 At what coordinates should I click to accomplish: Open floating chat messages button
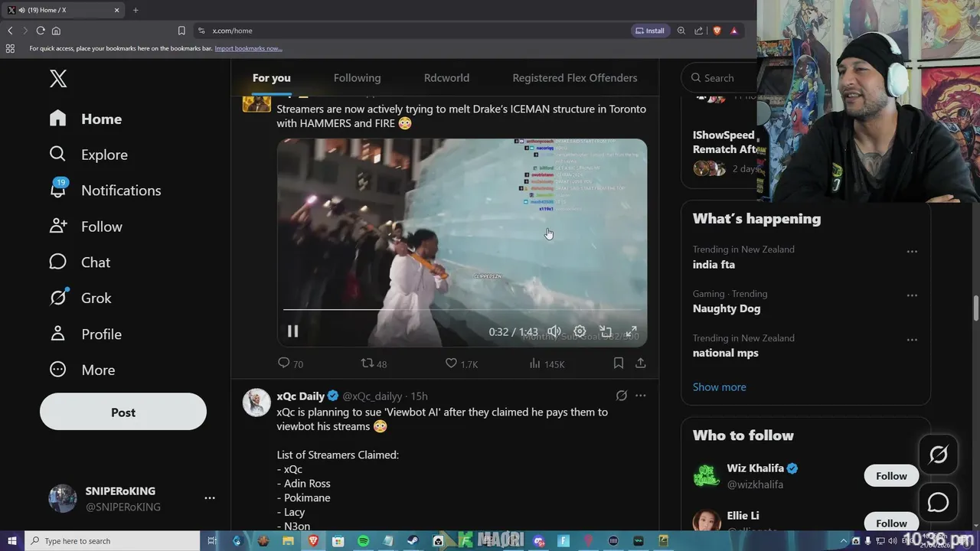pyautogui.click(x=939, y=503)
